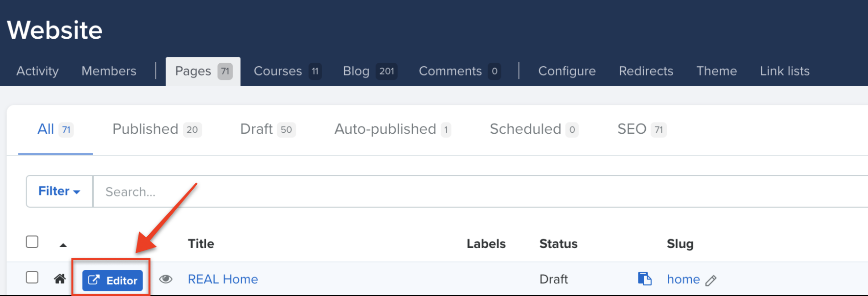868x296 pixels.
Task: Go to the Redirects tab
Action: 646,71
